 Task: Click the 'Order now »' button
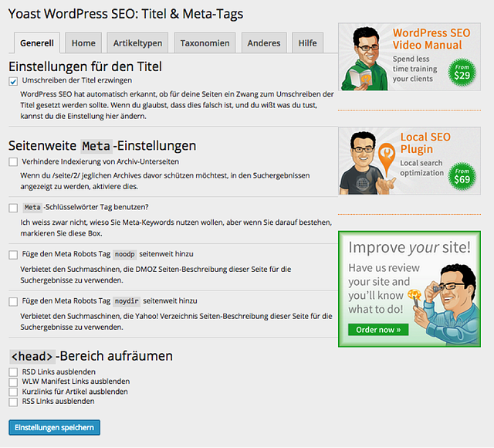pyautogui.click(x=378, y=330)
